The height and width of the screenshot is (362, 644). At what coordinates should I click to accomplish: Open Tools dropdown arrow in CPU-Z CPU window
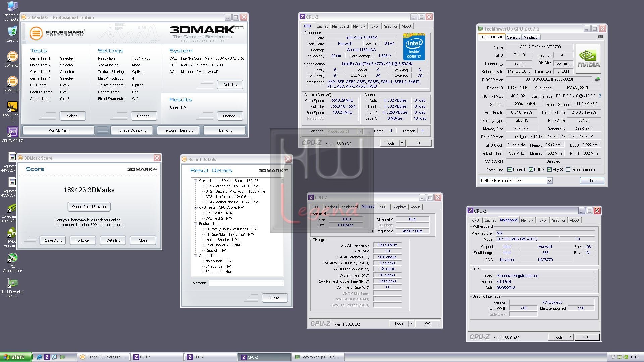pos(402,143)
